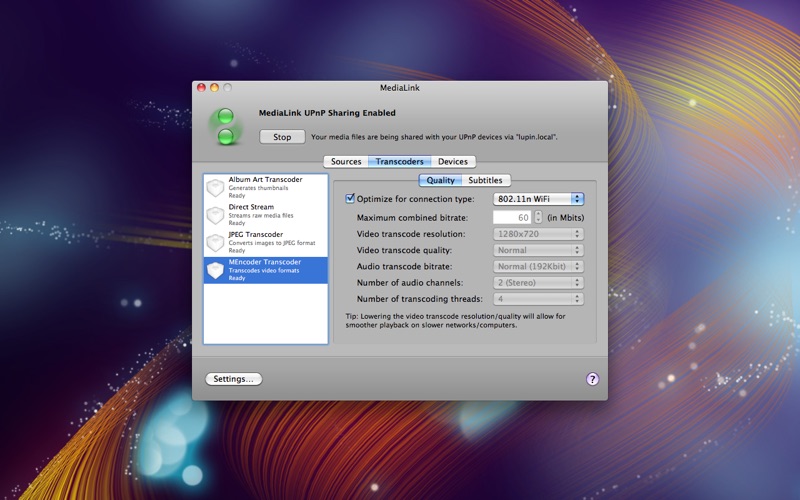Click the Album Art Transcoder shield icon
800x500 pixels.
pos(215,188)
